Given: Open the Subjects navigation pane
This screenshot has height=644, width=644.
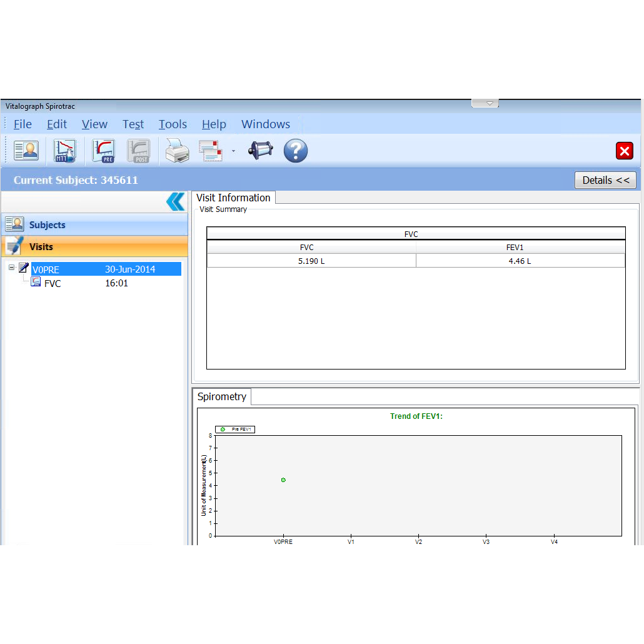Looking at the screenshot, I should [94, 224].
